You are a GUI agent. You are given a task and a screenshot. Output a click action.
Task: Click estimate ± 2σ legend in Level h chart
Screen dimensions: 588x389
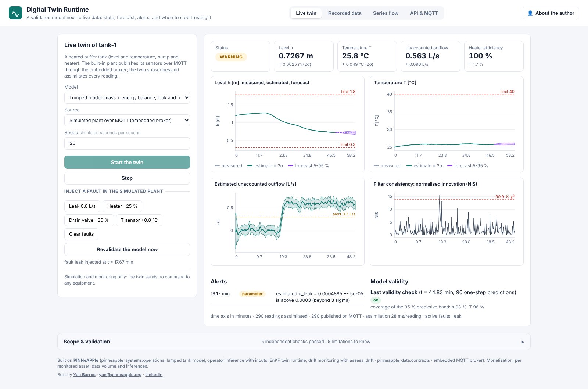coord(265,166)
